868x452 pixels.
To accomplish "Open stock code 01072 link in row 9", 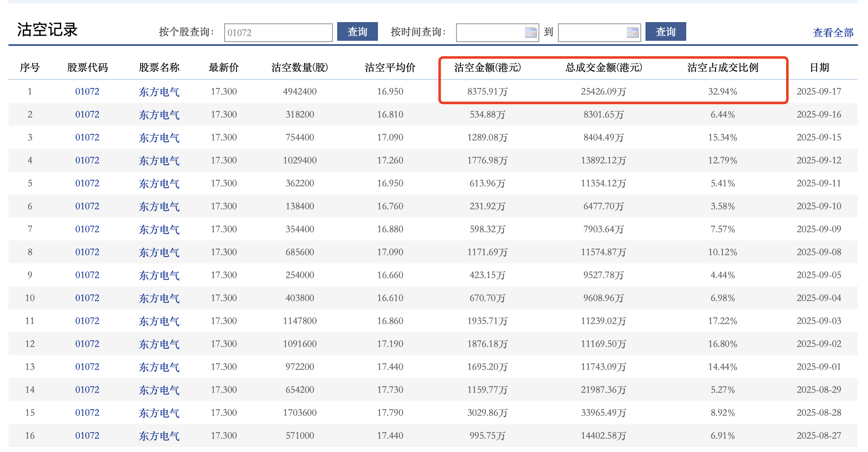I will pos(87,275).
